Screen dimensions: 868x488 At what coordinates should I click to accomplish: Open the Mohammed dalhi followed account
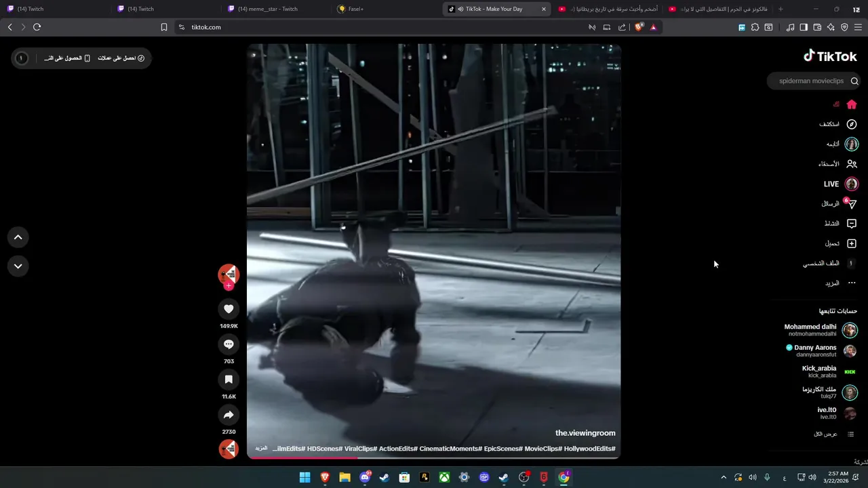[821, 330]
